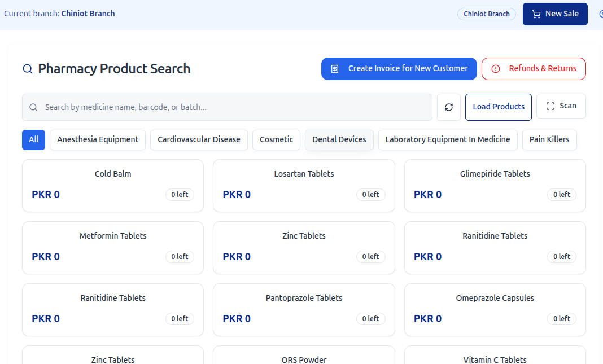The height and width of the screenshot is (364, 603).
Task: Select the Pain Killers category
Action: tap(549, 140)
